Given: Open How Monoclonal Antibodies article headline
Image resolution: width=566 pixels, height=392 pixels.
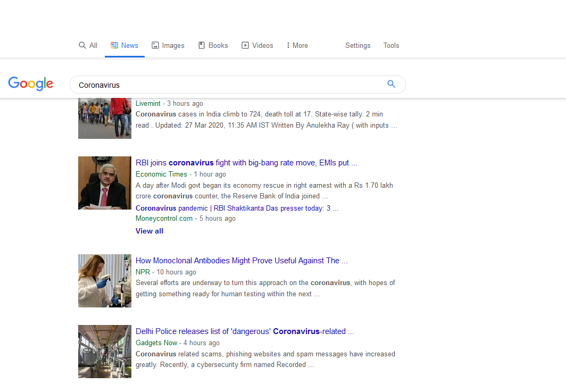Looking at the screenshot, I should pos(242,261).
